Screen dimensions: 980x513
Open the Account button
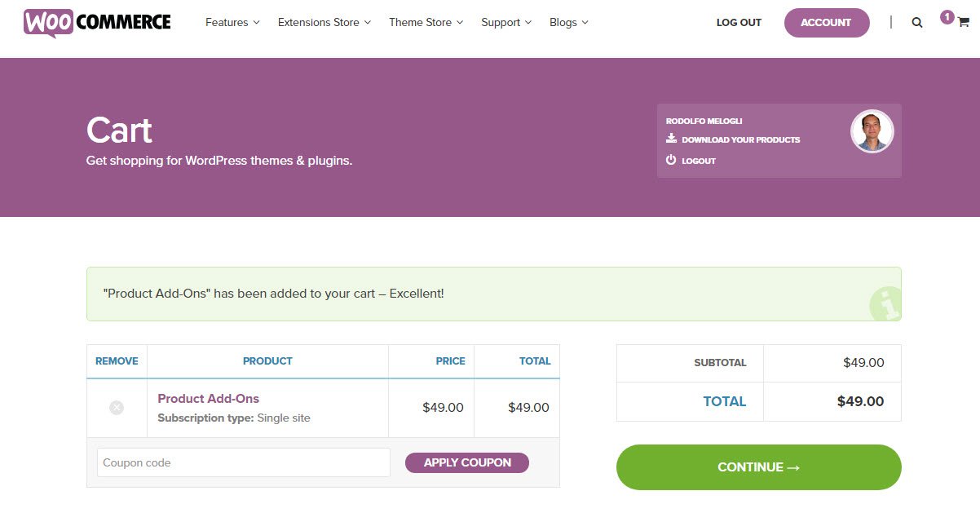[827, 23]
